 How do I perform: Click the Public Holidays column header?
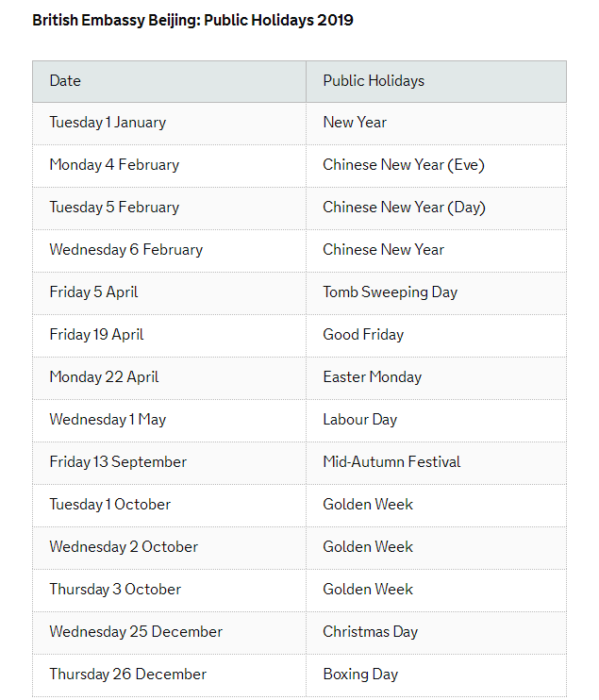click(x=374, y=81)
